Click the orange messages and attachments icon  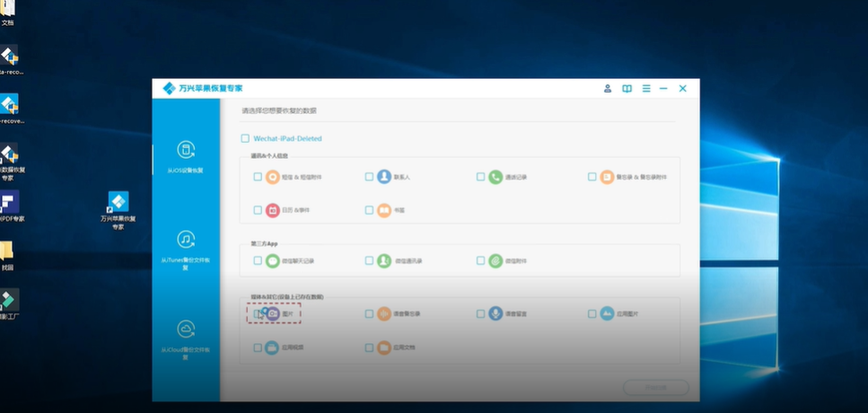point(272,177)
